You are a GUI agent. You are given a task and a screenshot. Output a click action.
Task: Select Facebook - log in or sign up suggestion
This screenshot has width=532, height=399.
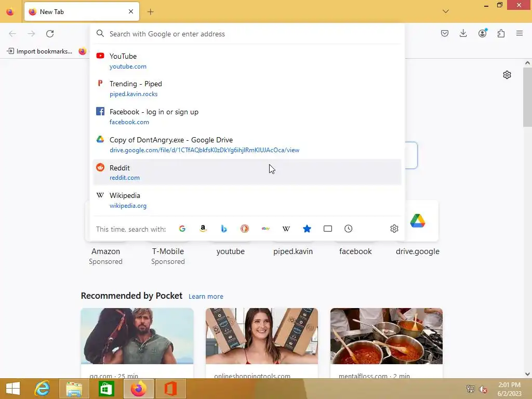(x=247, y=117)
